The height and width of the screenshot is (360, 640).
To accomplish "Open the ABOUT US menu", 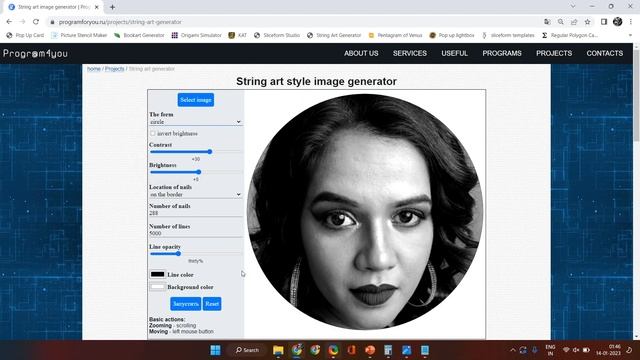I will [x=361, y=53].
